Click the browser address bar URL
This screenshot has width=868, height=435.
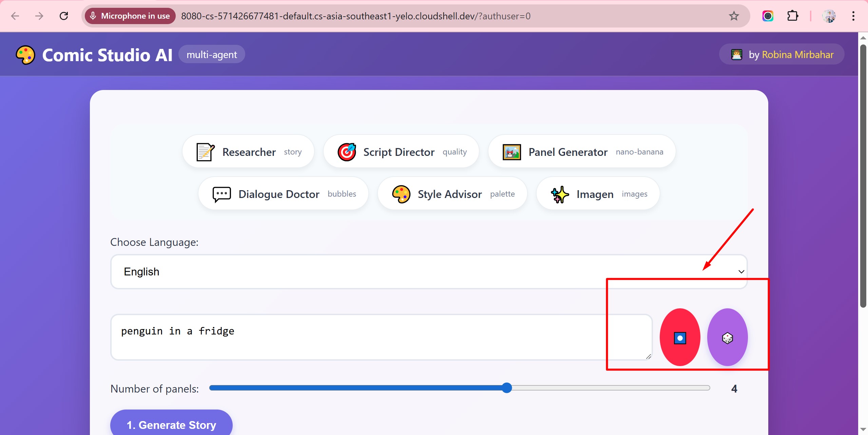(355, 16)
